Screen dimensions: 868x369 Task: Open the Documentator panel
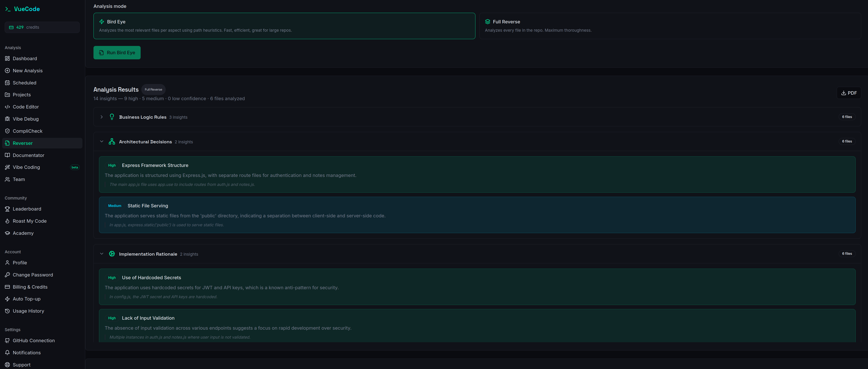tap(29, 155)
